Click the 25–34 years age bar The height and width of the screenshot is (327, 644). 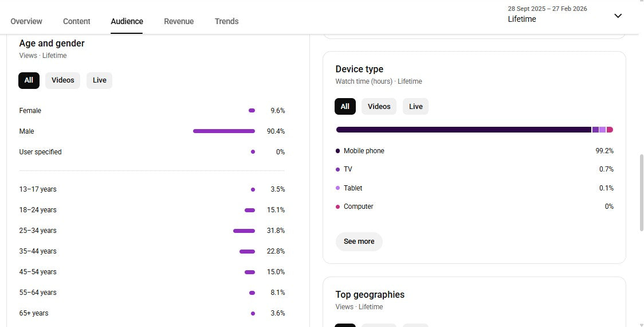click(244, 231)
